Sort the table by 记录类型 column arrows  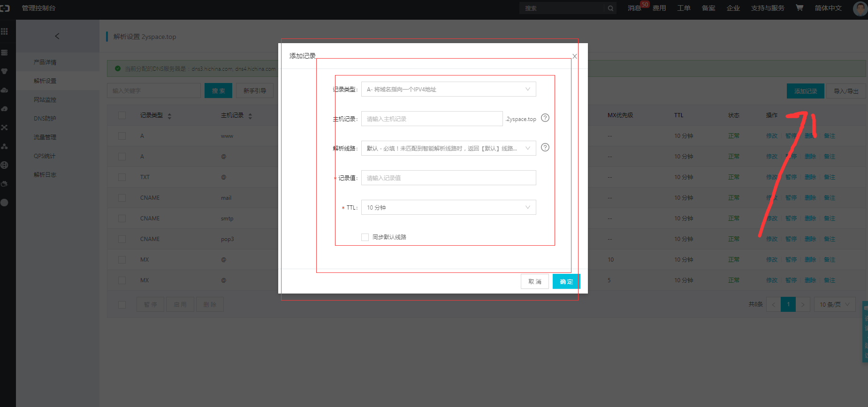(169, 116)
